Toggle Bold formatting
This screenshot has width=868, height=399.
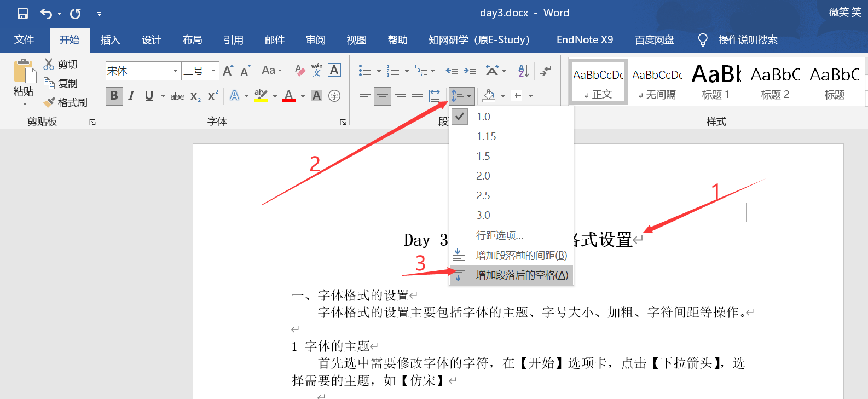[x=114, y=96]
